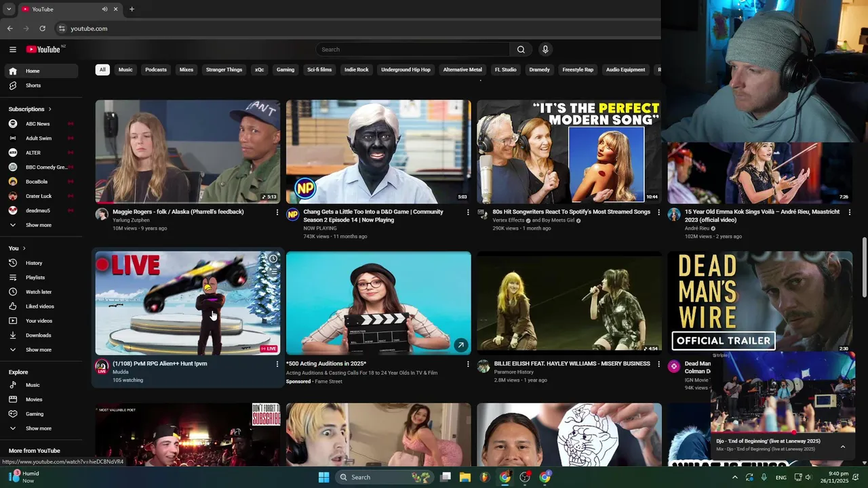Open Yarlung Zutphen channel link
This screenshot has width=868, height=488.
coord(131,220)
